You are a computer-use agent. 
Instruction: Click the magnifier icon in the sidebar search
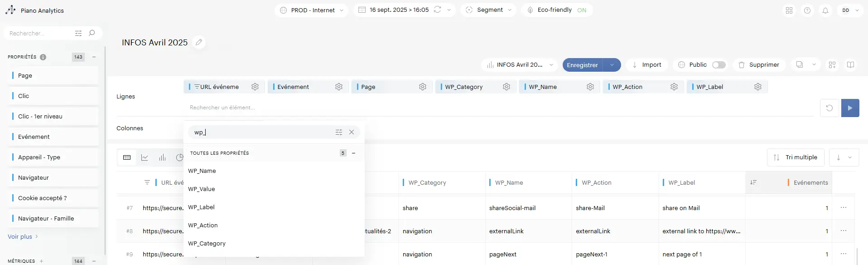[x=92, y=33]
